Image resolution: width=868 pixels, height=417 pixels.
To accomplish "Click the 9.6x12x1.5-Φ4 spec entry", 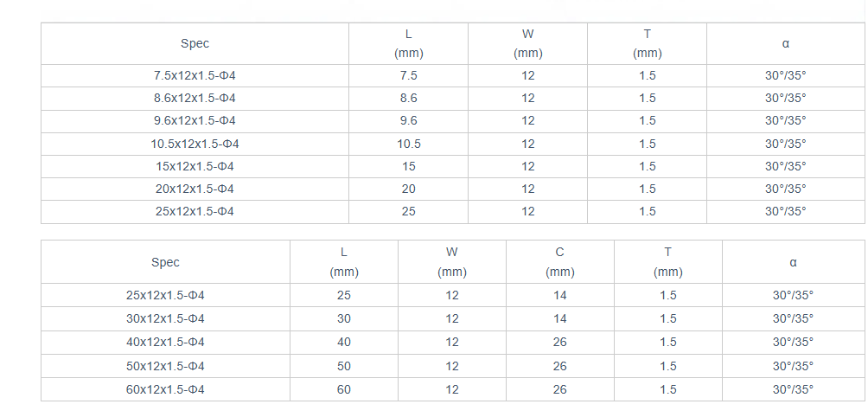I will 195,120.
